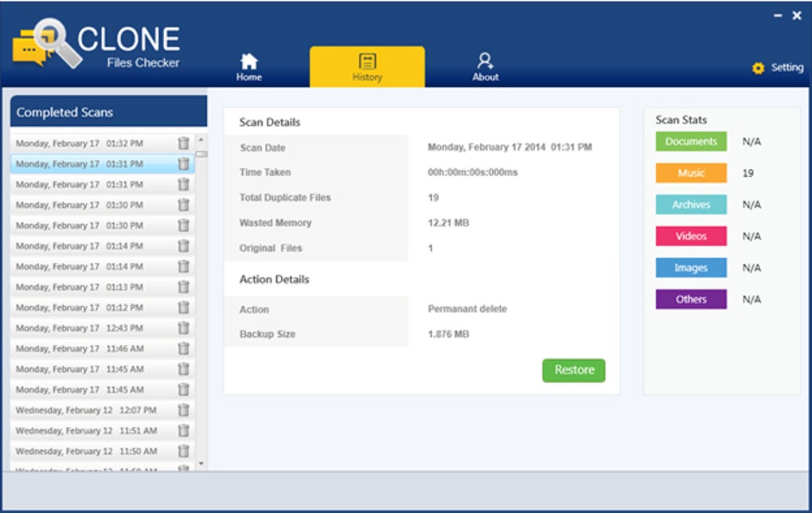Switch to the About tab
The height and width of the screenshot is (513, 812).
coord(486,68)
